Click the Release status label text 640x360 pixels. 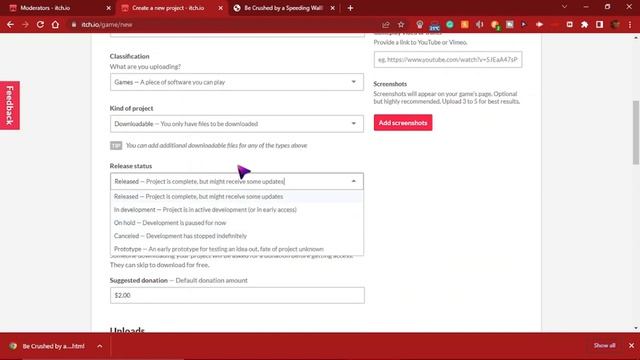[131, 166]
